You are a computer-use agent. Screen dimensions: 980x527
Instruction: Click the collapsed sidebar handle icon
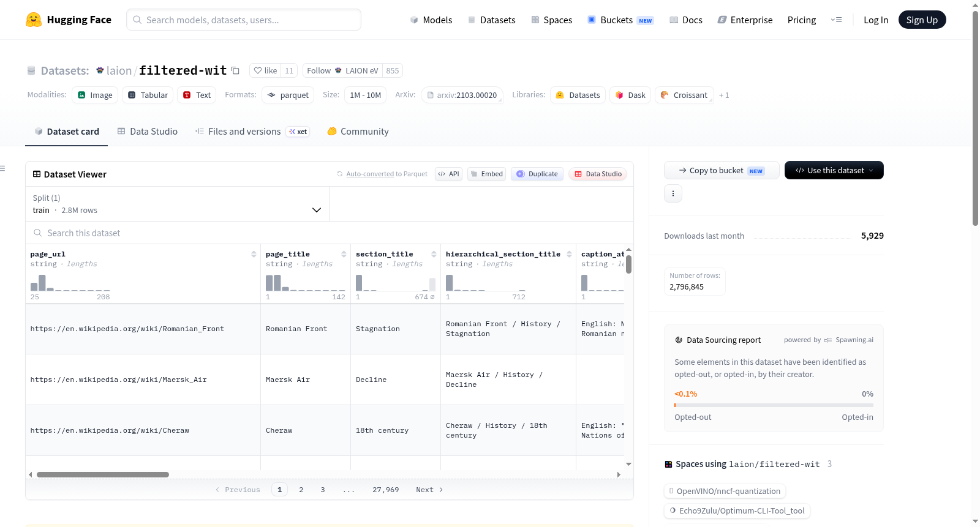point(2,168)
